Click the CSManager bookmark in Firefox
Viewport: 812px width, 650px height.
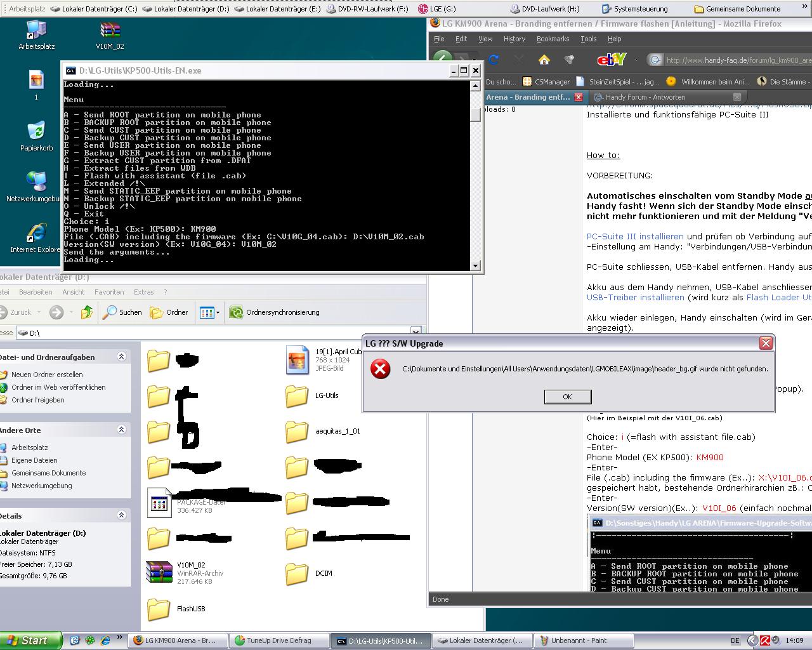coord(546,81)
